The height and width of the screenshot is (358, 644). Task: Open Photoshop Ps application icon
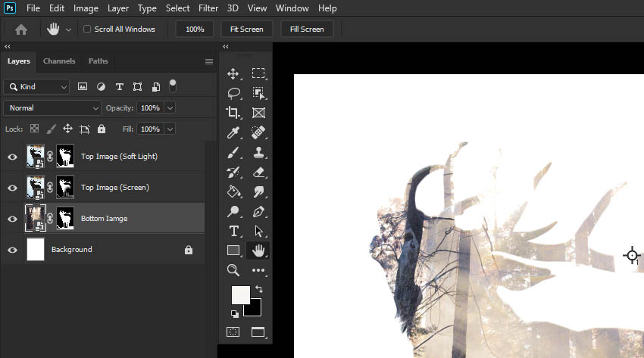coord(10,8)
